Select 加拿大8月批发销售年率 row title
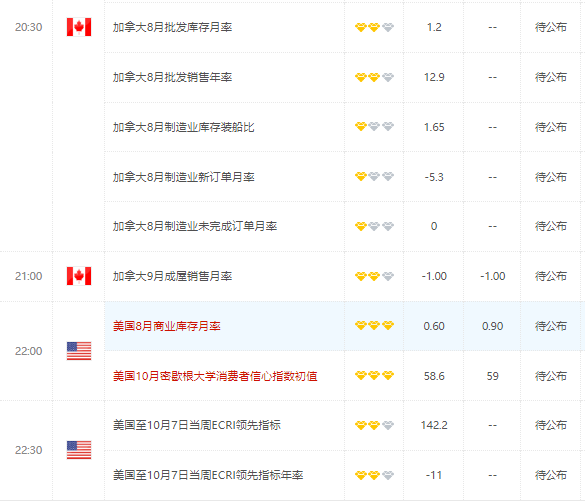The height and width of the screenshot is (502, 585). pos(172,77)
